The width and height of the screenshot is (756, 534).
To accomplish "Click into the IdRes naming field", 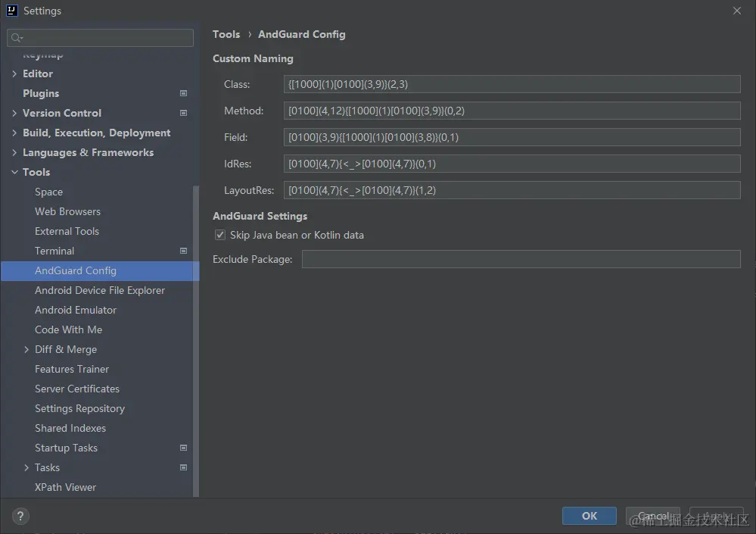I will click(512, 164).
